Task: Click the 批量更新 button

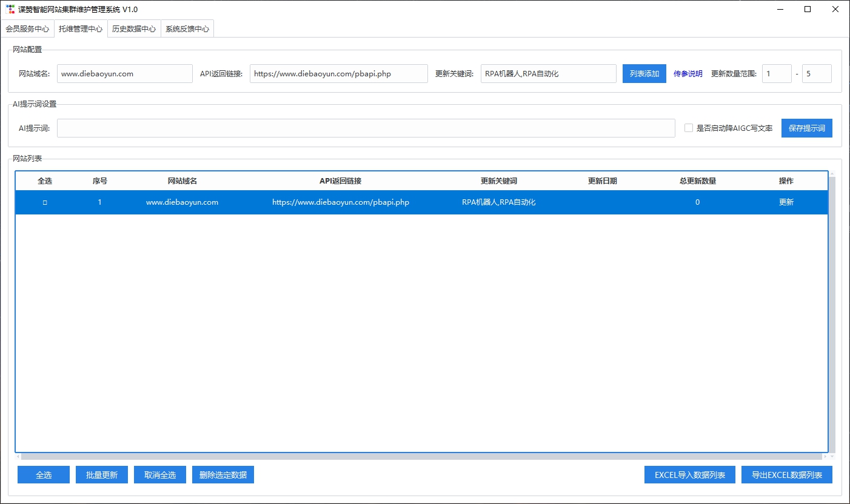Action: pos(102,475)
